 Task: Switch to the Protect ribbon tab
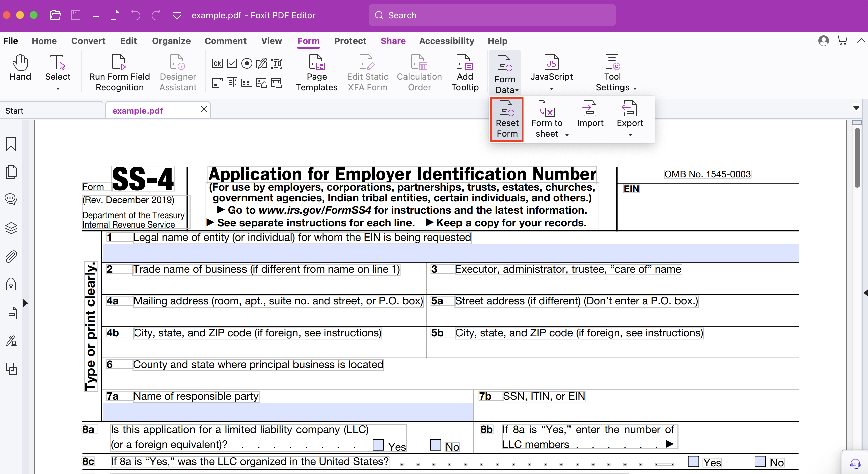tap(350, 41)
